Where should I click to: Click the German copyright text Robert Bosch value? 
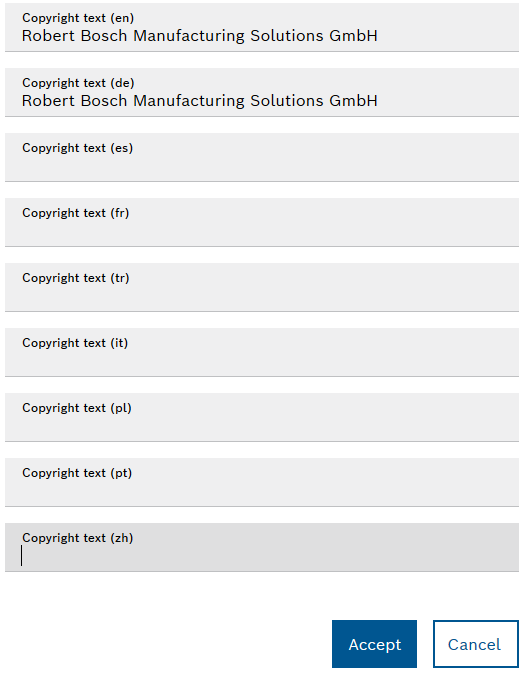click(200, 101)
